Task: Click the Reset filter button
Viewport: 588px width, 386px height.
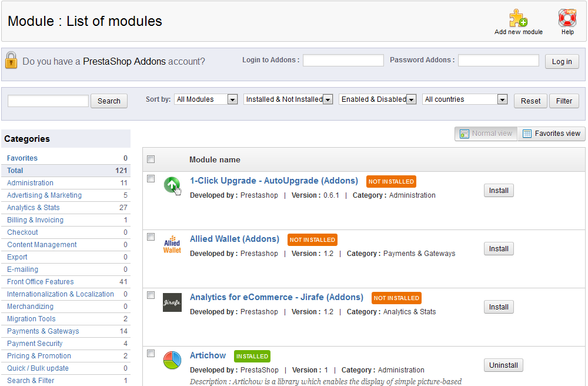Action: [x=530, y=101]
